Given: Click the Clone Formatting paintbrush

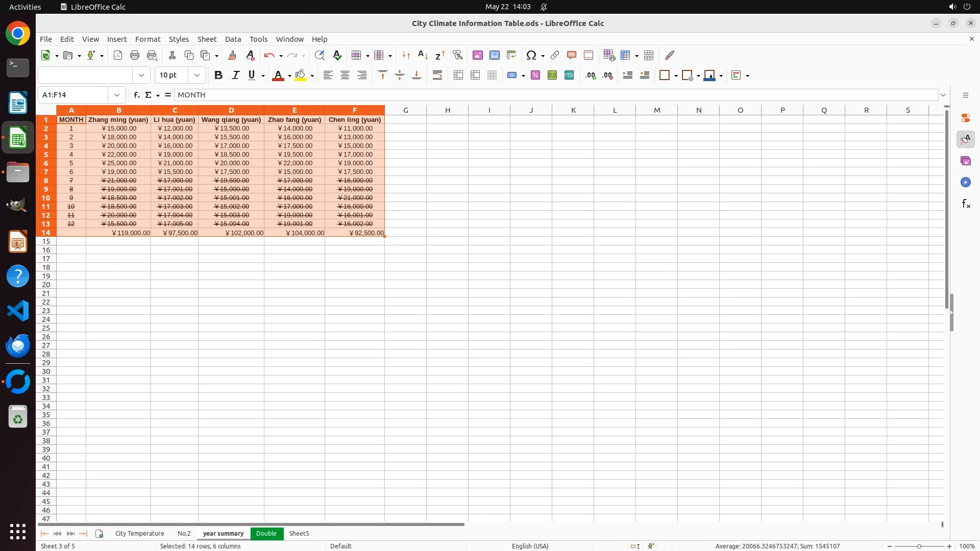Looking at the screenshot, I should pyautogui.click(x=232, y=55).
